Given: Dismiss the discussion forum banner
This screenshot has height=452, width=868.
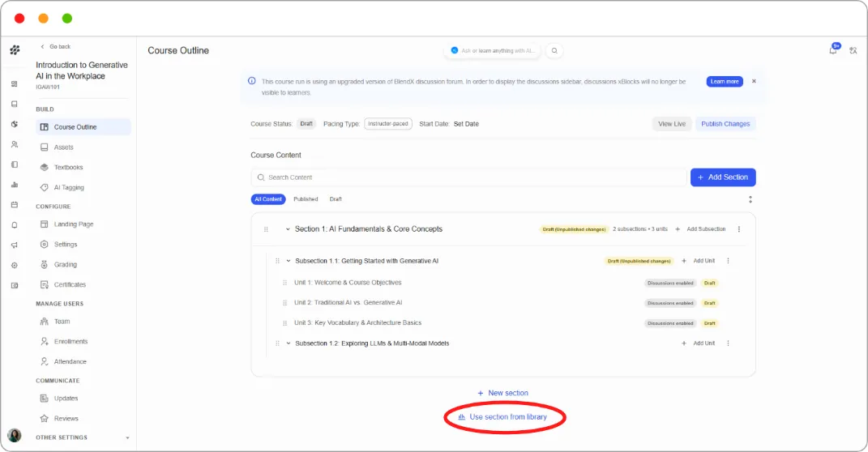Looking at the screenshot, I should coord(754,81).
